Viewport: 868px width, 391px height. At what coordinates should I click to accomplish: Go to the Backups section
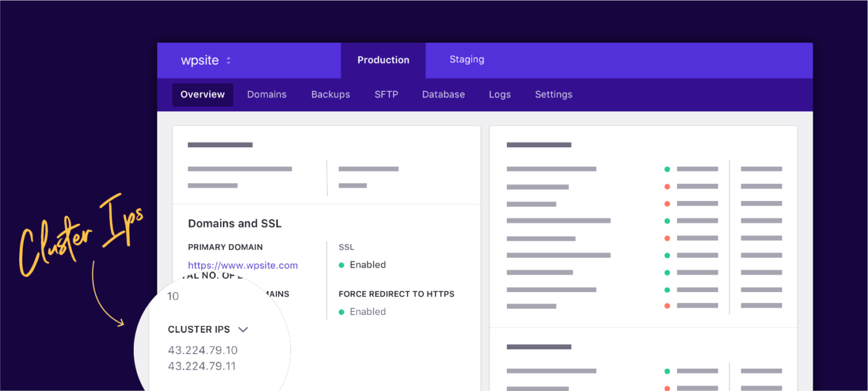tap(330, 94)
